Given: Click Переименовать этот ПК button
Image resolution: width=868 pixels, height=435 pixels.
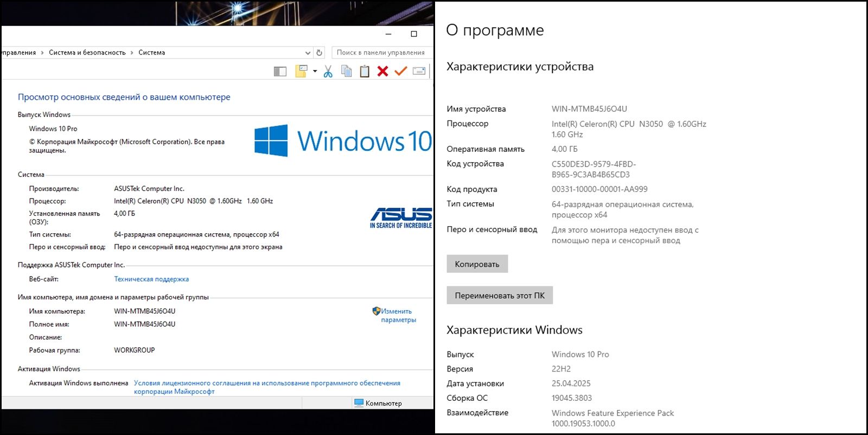Looking at the screenshot, I should (500, 296).
